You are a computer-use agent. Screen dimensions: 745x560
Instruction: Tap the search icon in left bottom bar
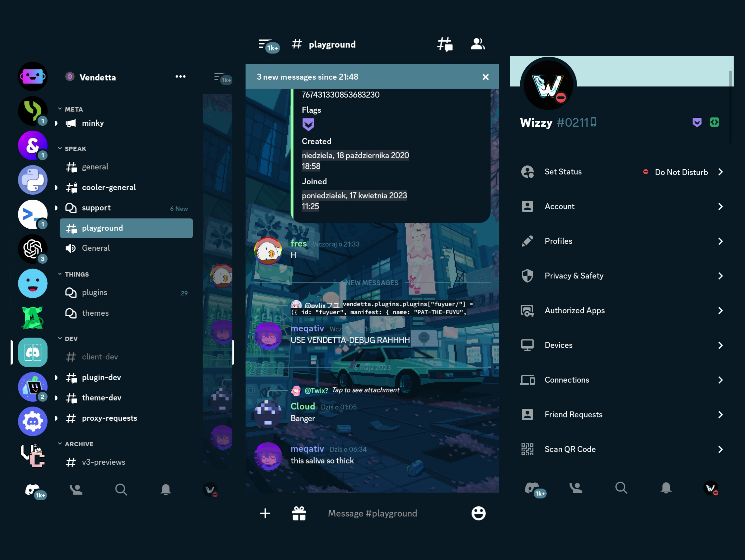(121, 489)
